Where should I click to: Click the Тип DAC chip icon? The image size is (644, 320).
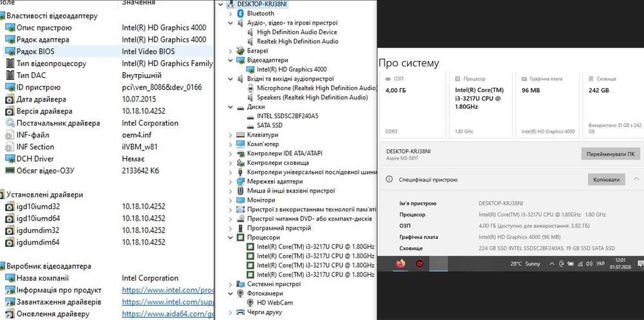click(10, 75)
